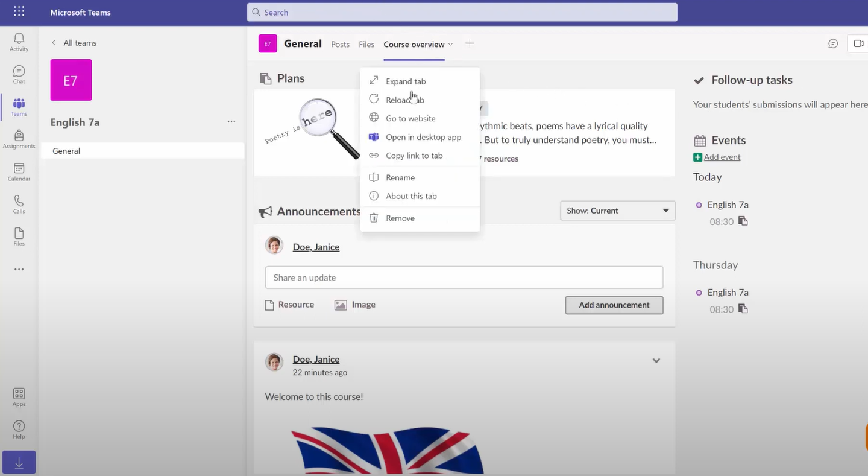Open the Files icon in sidebar
The height and width of the screenshot is (476, 868).
19,235
